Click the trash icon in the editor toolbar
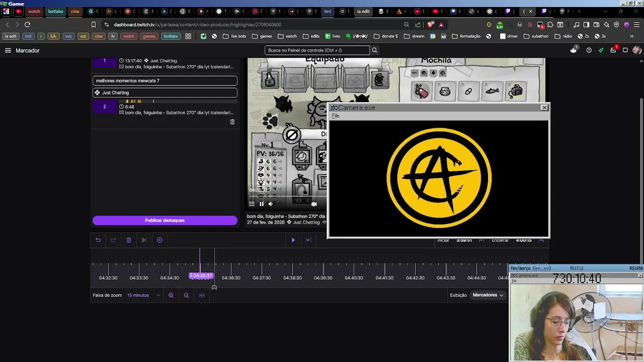This screenshot has height=362, width=644. point(129,240)
